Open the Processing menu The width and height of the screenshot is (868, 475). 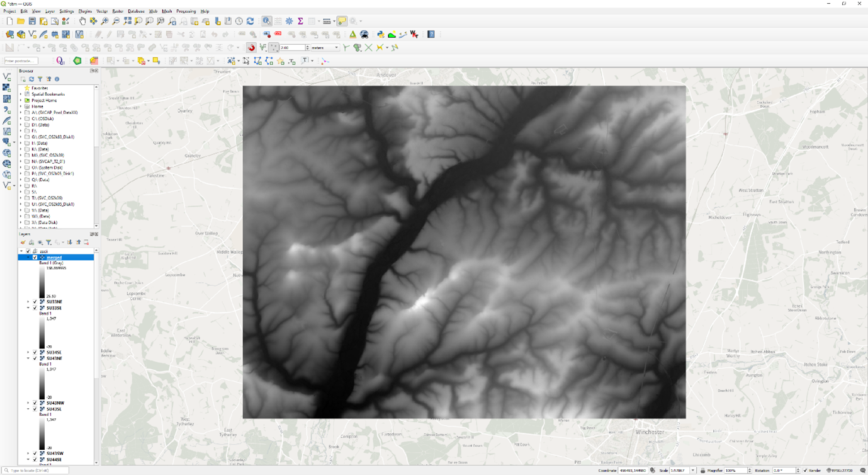186,11
